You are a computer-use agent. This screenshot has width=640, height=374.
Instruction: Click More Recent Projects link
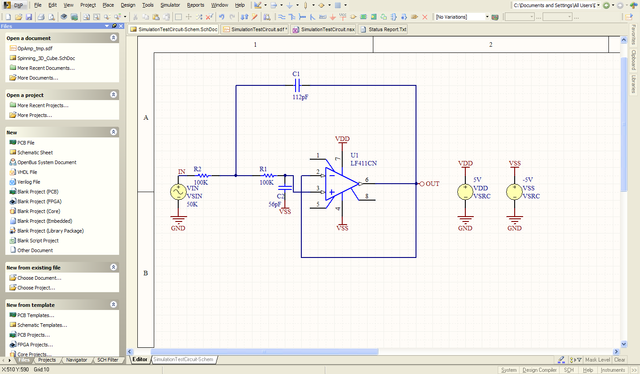[43, 105]
